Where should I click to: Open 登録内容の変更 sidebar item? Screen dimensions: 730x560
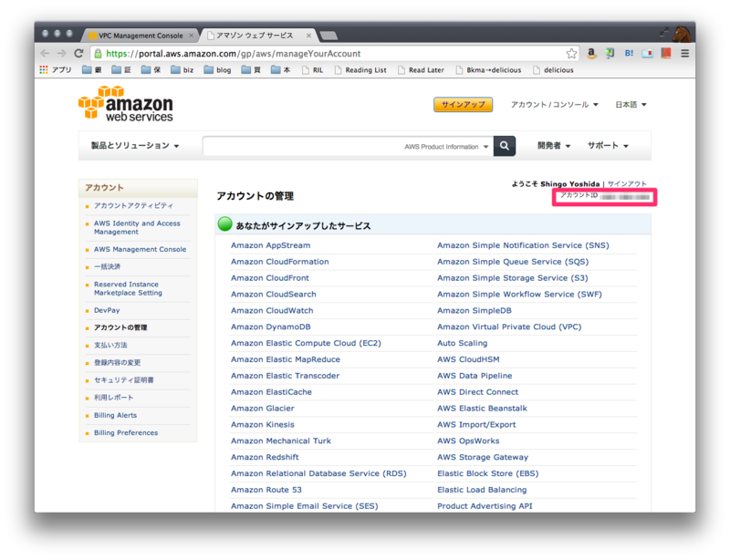coord(118,363)
